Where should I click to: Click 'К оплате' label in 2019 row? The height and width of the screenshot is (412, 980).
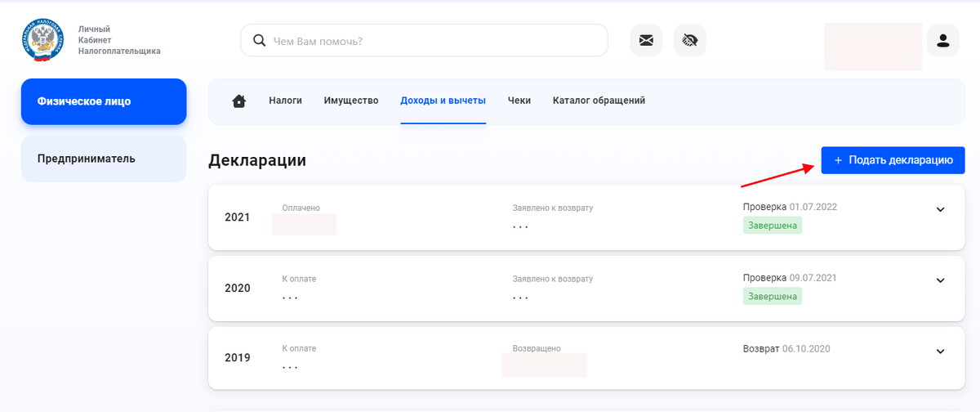[x=299, y=348]
